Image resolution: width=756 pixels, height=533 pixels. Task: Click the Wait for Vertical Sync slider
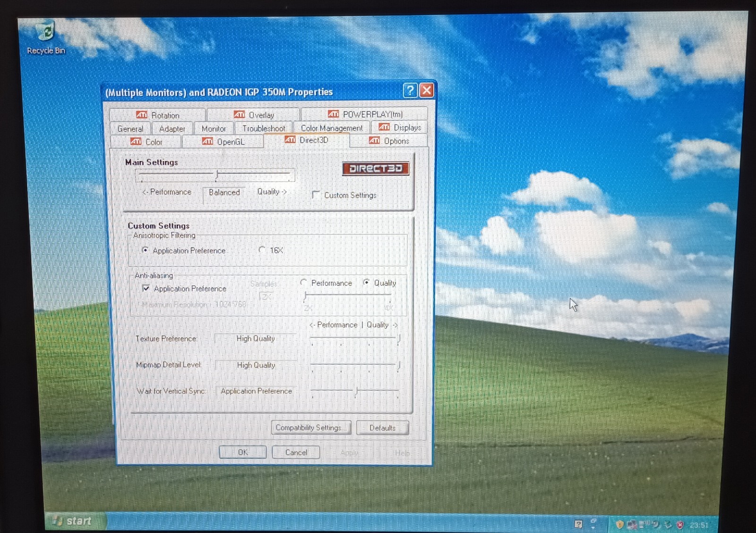(355, 391)
